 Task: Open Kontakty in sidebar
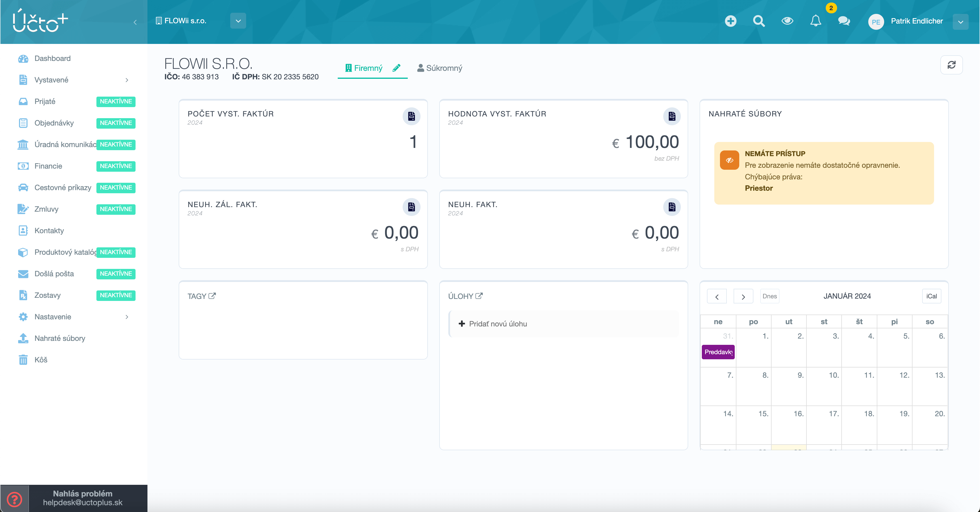coord(49,231)
